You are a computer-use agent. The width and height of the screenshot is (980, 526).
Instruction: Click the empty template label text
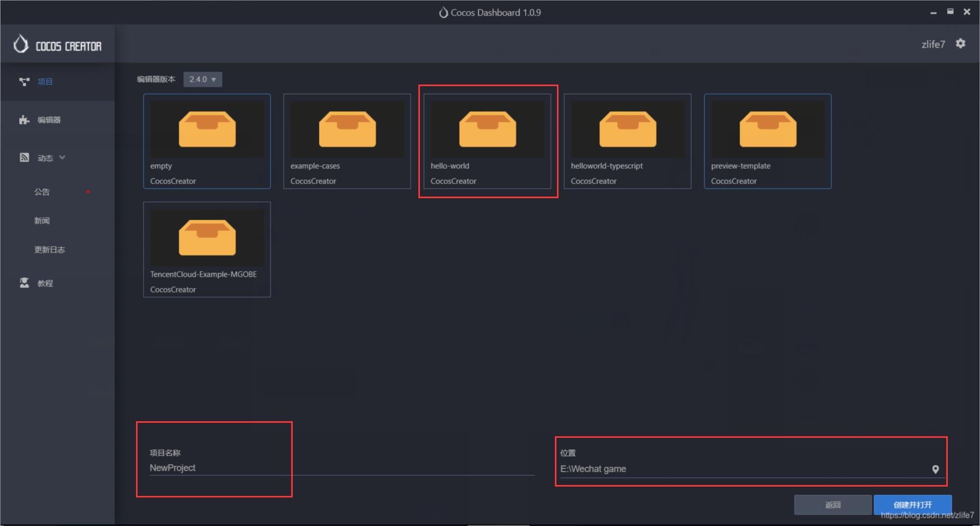coord(161,166)
